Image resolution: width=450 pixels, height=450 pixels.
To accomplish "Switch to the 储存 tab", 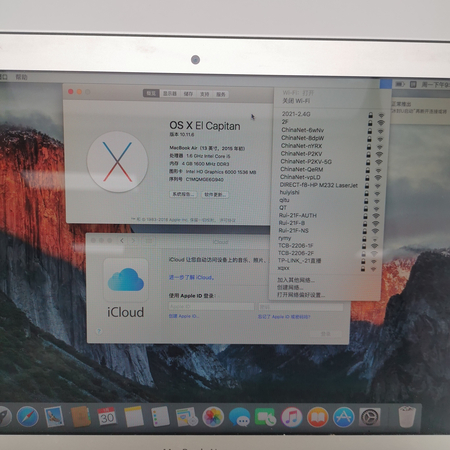I will 188,94.
